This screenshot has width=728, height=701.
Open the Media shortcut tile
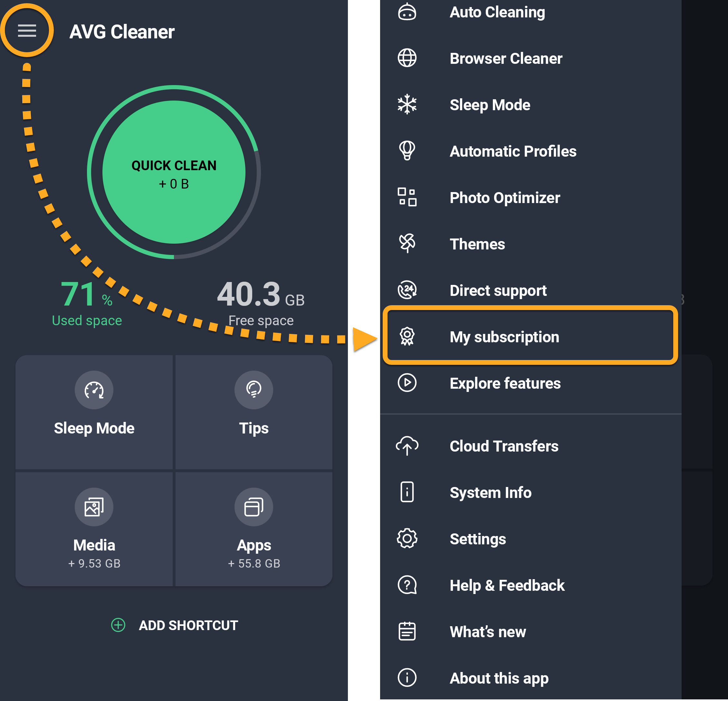pyautogui.click(x=94, y=528)
